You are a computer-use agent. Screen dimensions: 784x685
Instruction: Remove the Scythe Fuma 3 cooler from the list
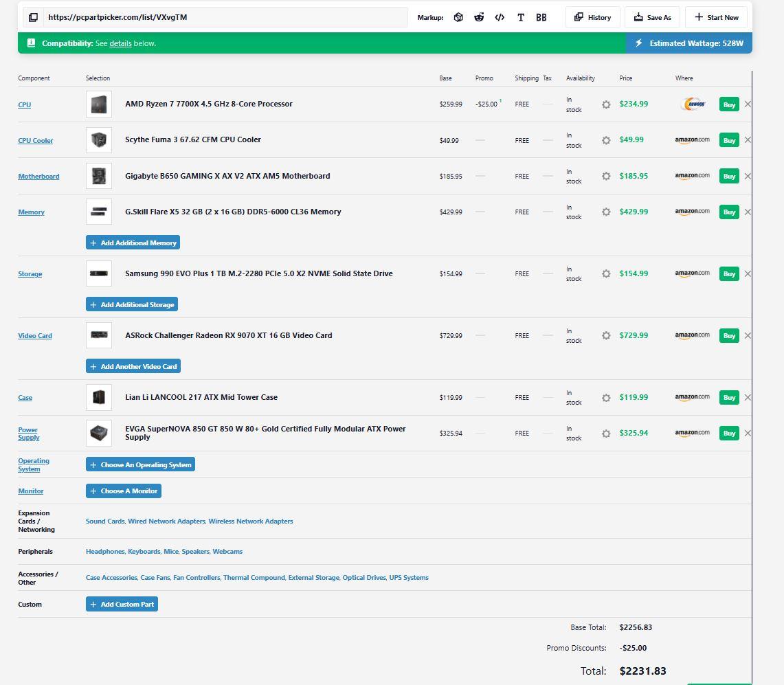tap(748, 140)
